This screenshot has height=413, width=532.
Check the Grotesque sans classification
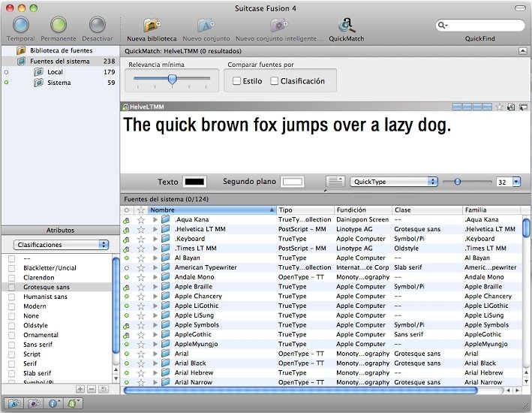(x=12, y=287)
